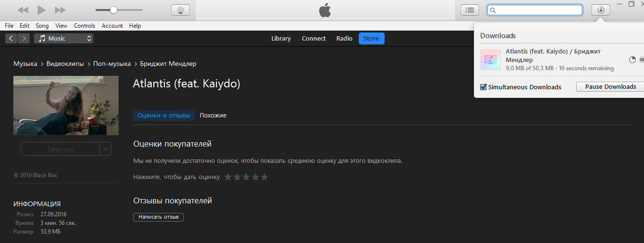Image resolution: width=644 pixels, height=243 pixels.
Task: Switch to the Connect tab
Action: pyautogui.click(x=314, y=39)
